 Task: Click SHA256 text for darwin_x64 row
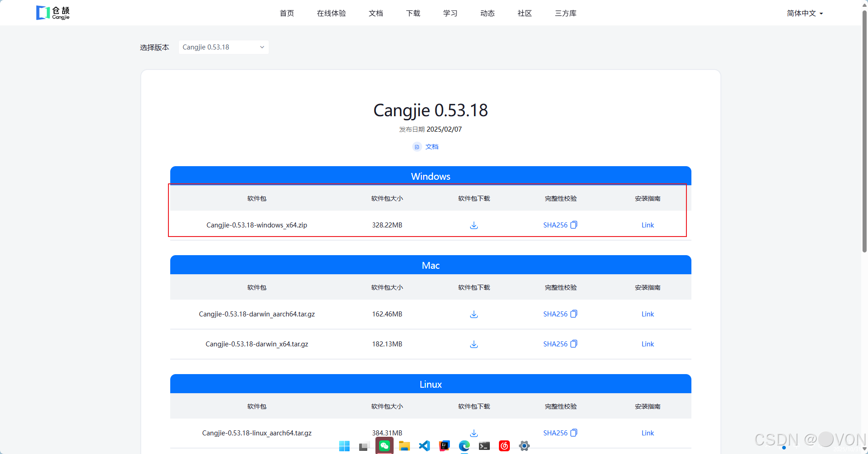[555, 344]
